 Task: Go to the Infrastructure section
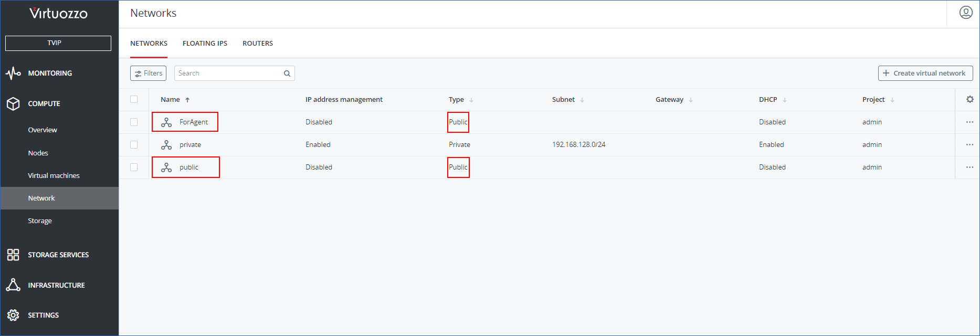point(56,285)
